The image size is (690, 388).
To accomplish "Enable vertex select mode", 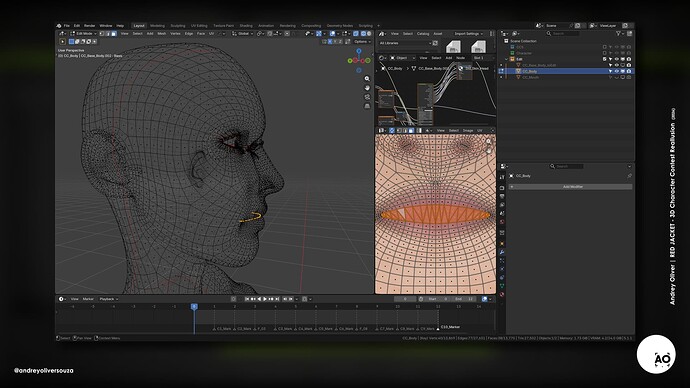I will tap(102, 33).
